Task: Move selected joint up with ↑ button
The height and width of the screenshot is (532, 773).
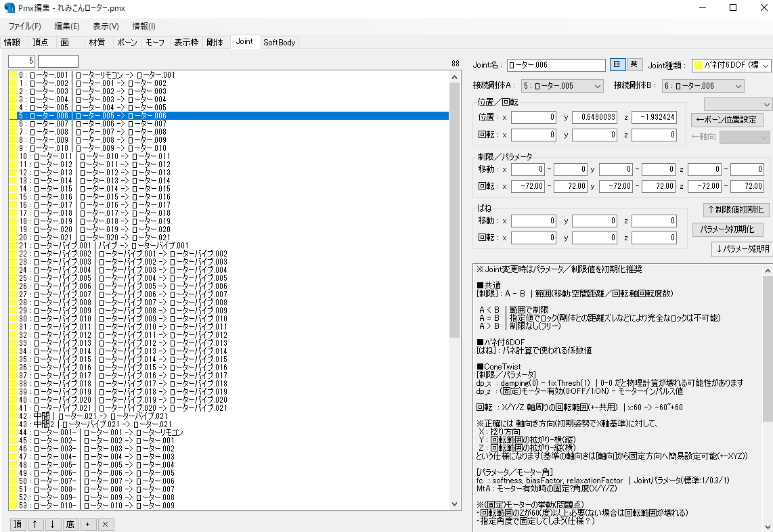Action: [35, 525]
